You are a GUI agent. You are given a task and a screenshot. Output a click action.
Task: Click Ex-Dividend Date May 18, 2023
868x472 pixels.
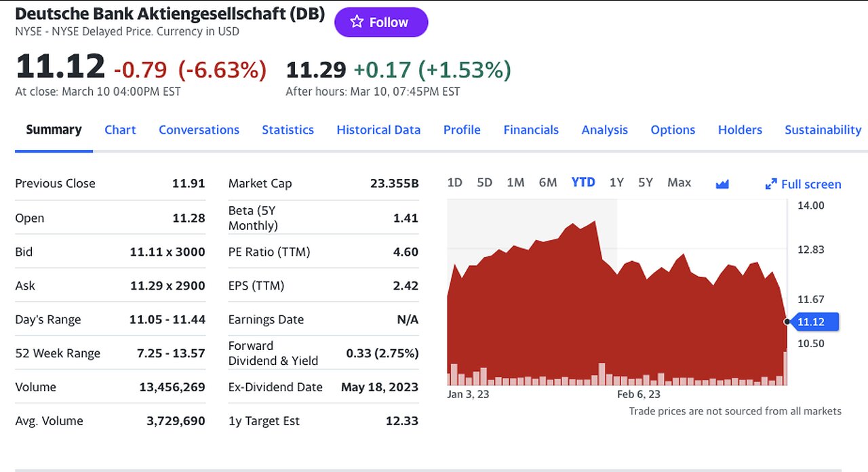click(x=380, y=387)
